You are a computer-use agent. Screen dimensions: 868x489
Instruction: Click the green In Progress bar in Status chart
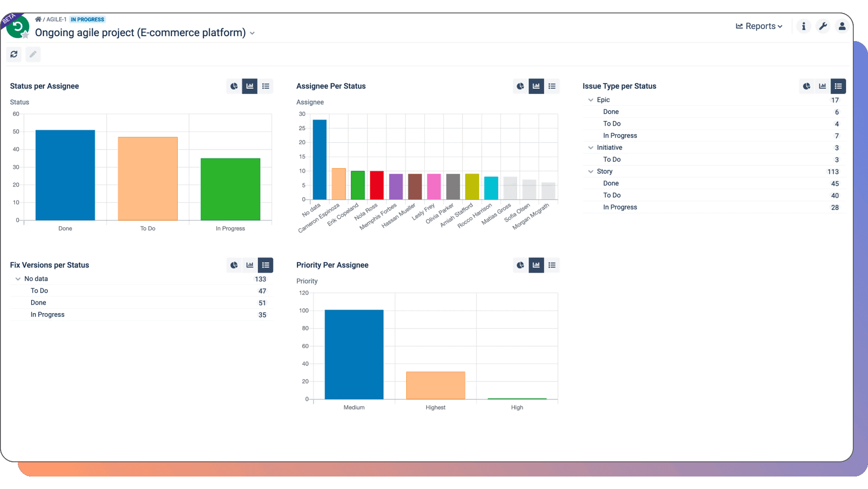click(230, 189)
